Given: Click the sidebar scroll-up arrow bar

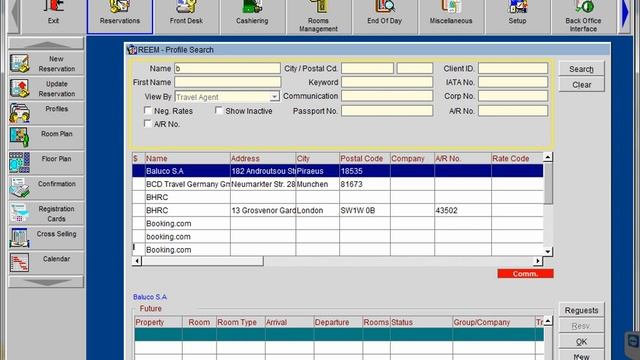Looking at the screenshot, I should pos(46,44).
